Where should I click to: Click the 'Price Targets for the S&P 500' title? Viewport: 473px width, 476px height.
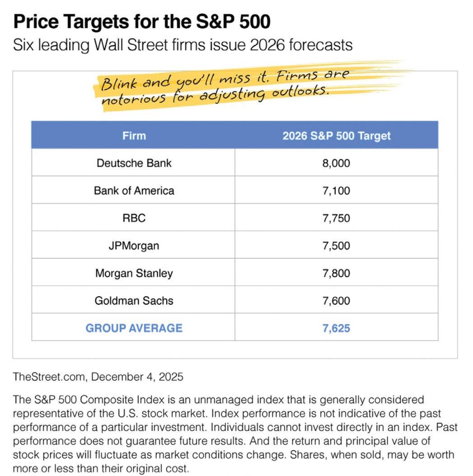[142, 22]
